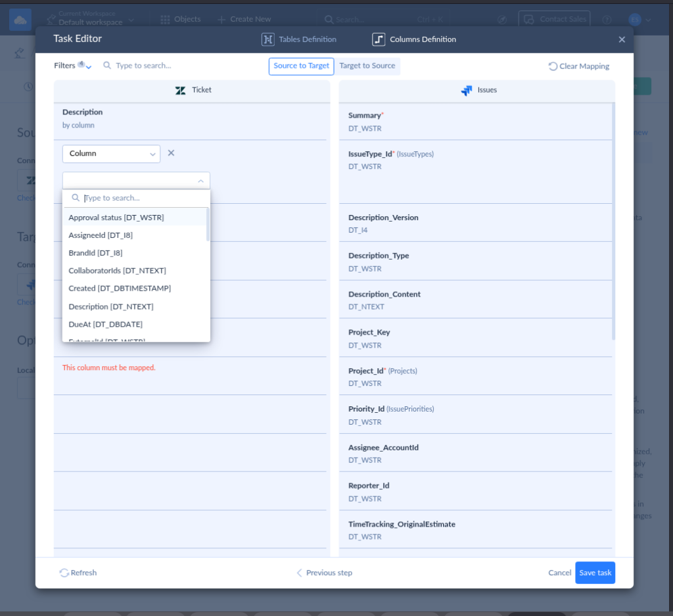Click the Skyvia cloud logo in the top-left corner
This screenshot has width=673, height=616.
point(20,19)
